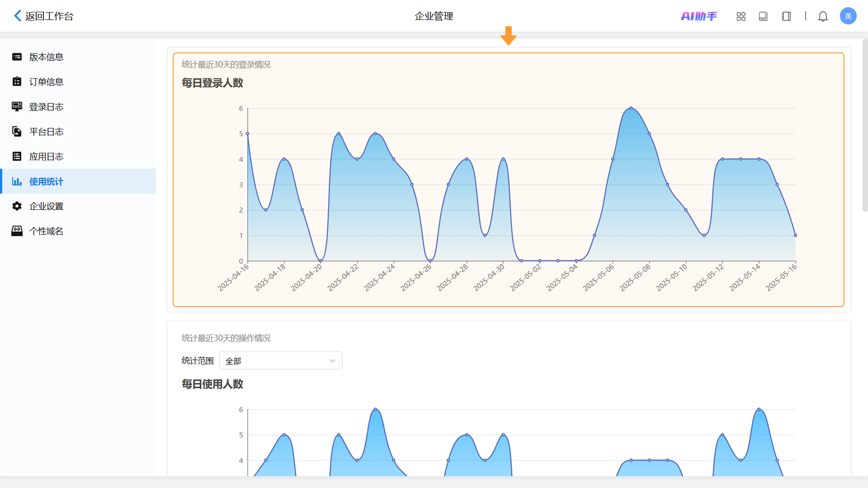Image resolution: width=868 pixels, height=488 pixels.
Task: Click the 统计范围 label
Action: [x=198, y=361]
